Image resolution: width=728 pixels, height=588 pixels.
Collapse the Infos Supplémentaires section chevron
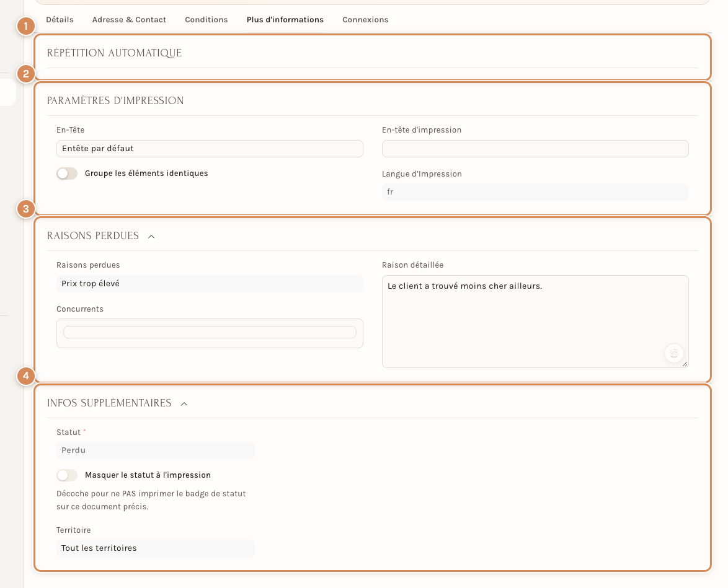pyautogui.click(x=184, y=404)
